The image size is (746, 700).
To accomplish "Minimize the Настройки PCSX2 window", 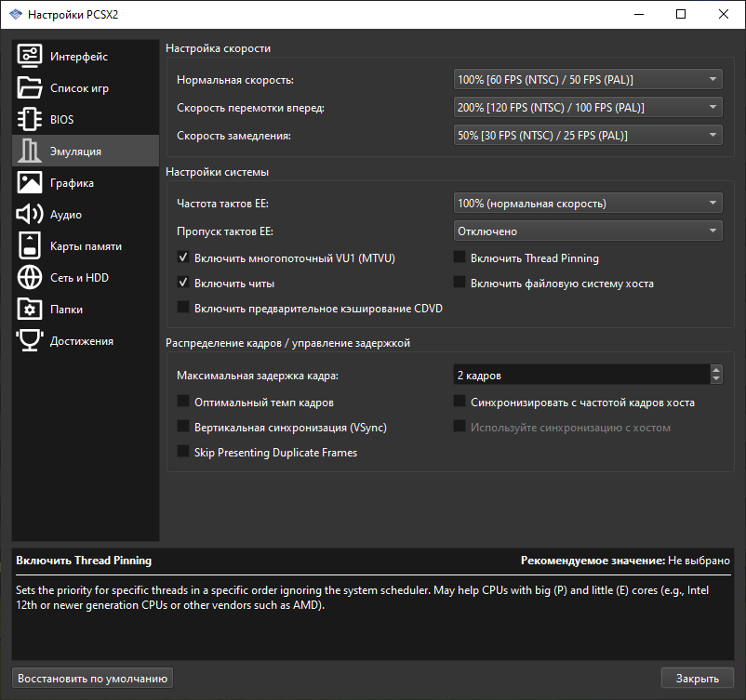I will (639, 14).
